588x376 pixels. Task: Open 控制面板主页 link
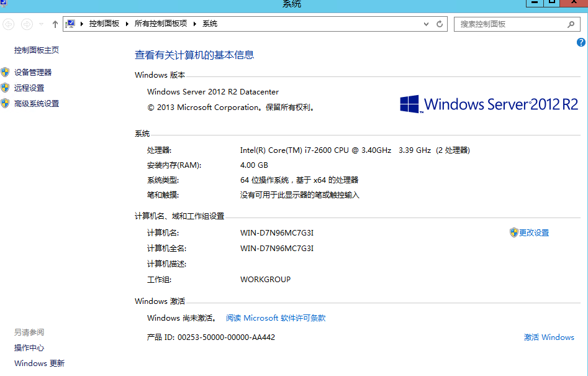37,50
